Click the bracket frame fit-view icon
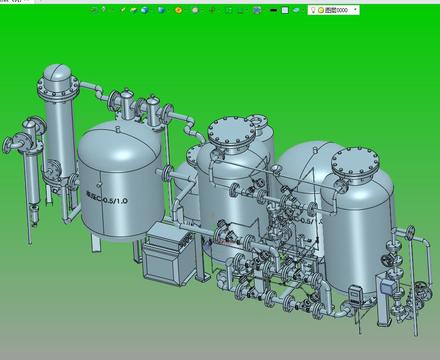The height and width of the screenshot is (360, 440). click(x=228, y=10)
